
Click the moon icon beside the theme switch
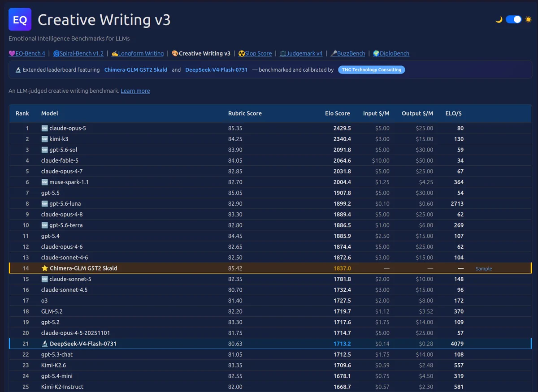coord(499,19)
